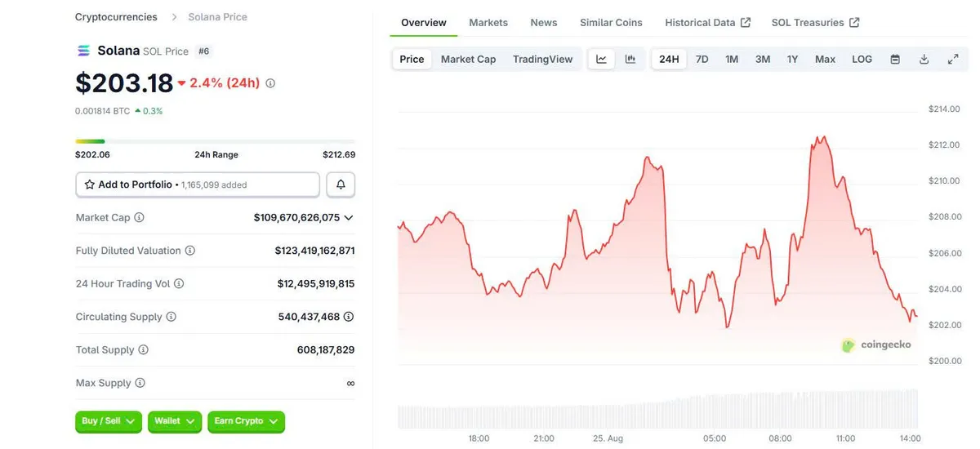Toggle LOG scale on chart
Screen dimensions: 980x449
(x=862, y=59)
